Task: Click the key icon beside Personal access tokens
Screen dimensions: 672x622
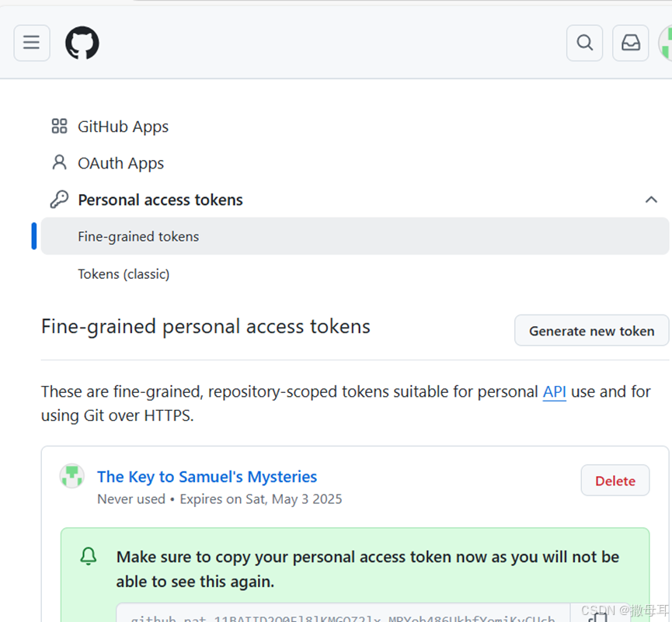Action: tap(59, 200)
